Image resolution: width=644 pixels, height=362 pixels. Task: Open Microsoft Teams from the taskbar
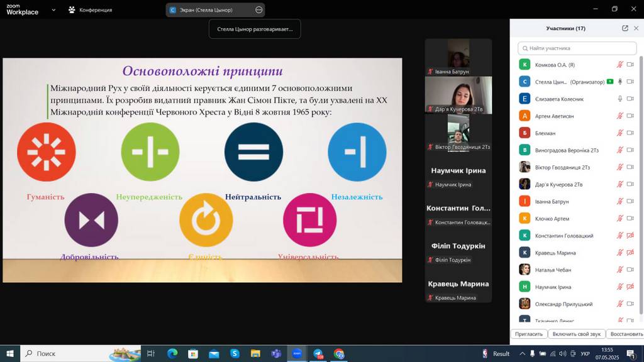tap(276, 353)
